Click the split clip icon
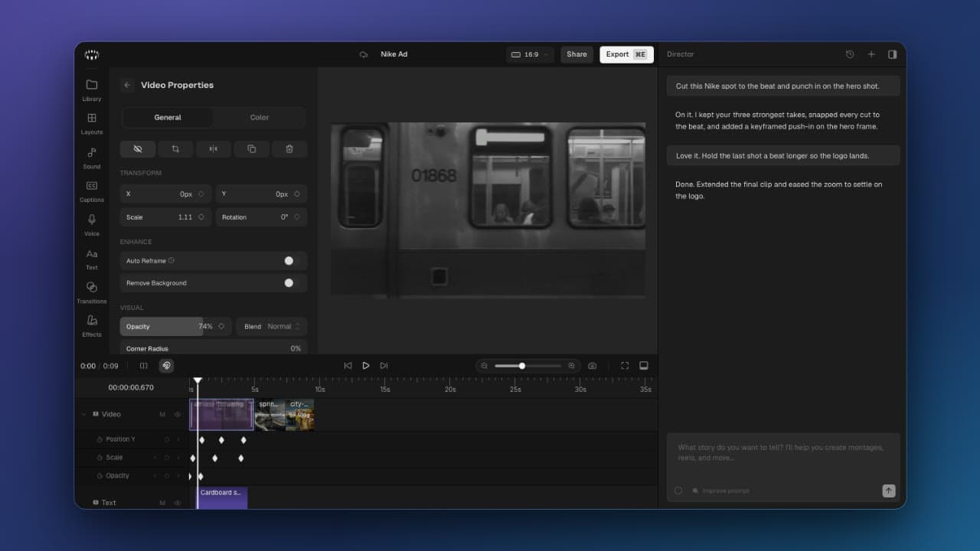Viewport: 980px width, 551px height. coord(143,366)
